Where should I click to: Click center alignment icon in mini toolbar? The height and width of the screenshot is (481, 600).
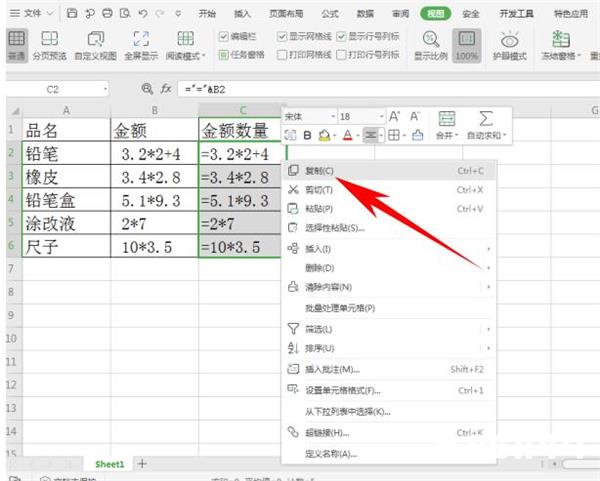(x=370, y=135)
